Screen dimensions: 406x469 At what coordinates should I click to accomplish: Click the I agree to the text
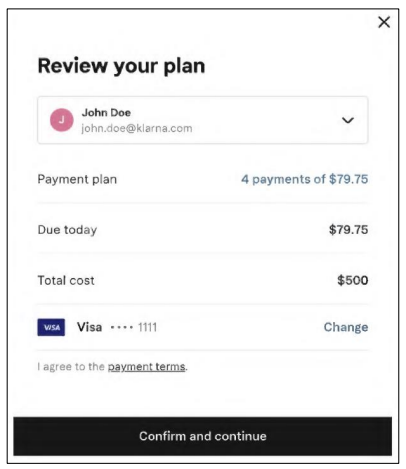(x=71, y=367)
